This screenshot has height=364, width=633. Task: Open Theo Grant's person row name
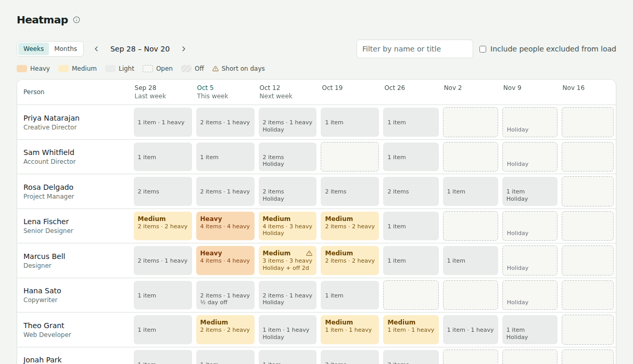44,326
